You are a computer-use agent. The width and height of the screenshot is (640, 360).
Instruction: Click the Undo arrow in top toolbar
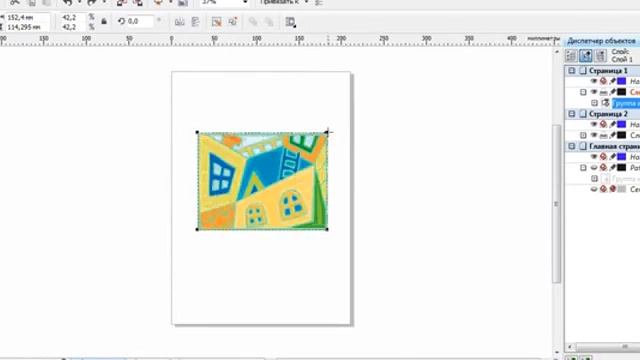click(x=67, y=2)
